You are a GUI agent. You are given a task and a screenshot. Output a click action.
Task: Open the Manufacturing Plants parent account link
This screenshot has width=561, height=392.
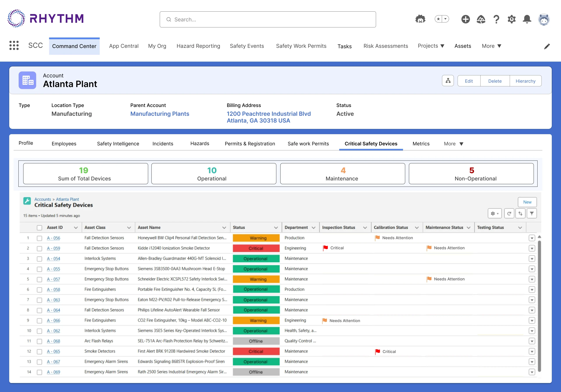tap(160, 114)
